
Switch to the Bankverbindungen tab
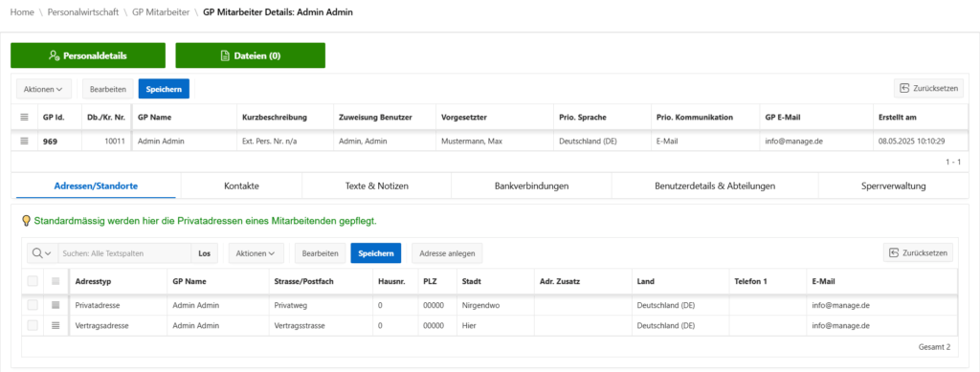click(531, 186)
